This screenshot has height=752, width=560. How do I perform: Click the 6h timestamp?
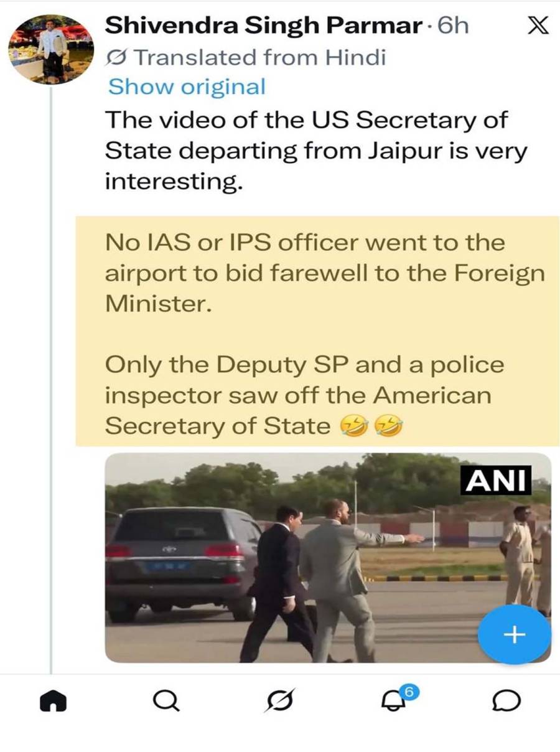coord(453,26)
